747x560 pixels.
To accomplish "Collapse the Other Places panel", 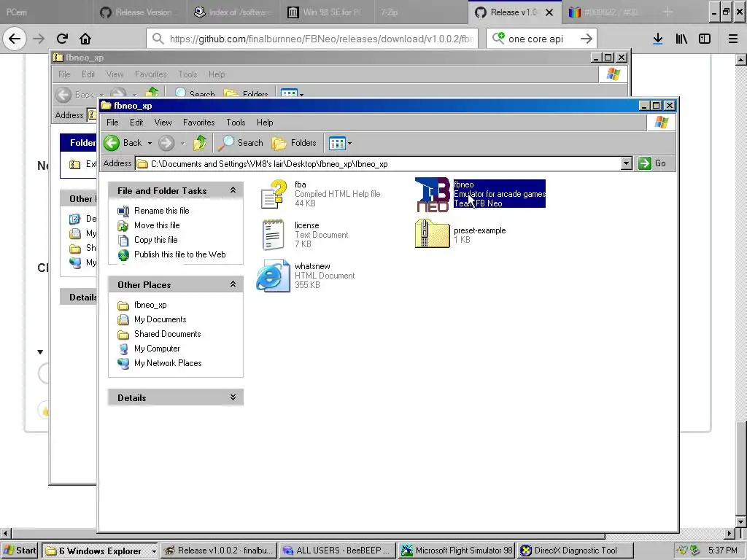I will [x=233, y=284].
